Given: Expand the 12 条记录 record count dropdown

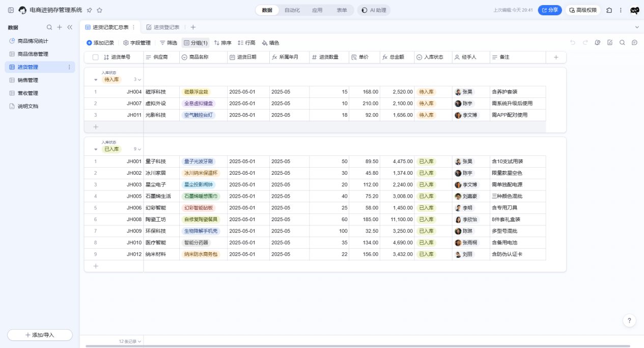Looking at the screenshot, I should 130,341.
